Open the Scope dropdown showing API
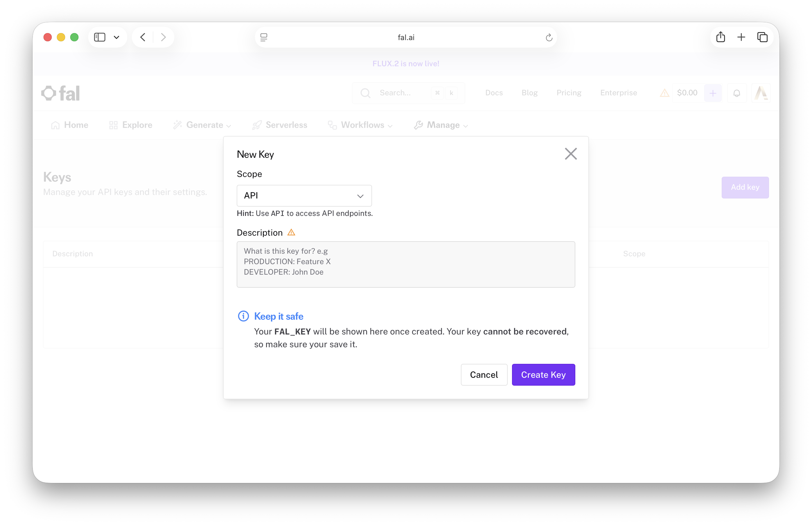This screenshot has width=812, height=526. (304, 196)
